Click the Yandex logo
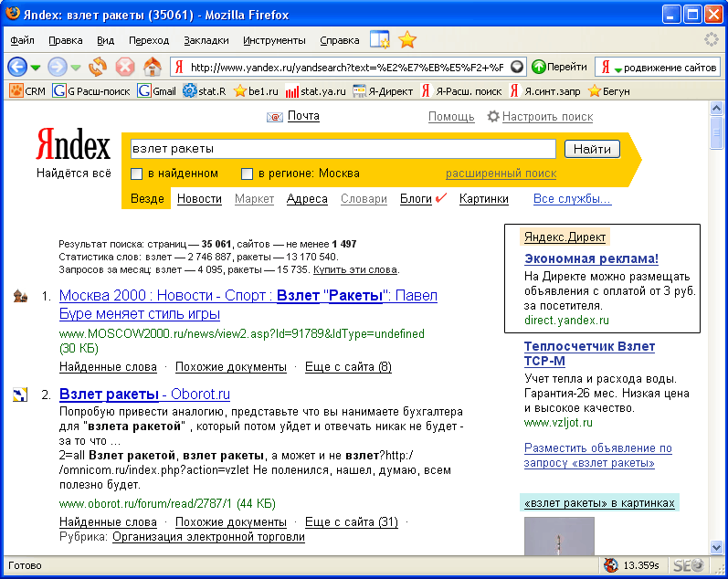The width and height of the screenshot is (728, 579). (73, 144)
